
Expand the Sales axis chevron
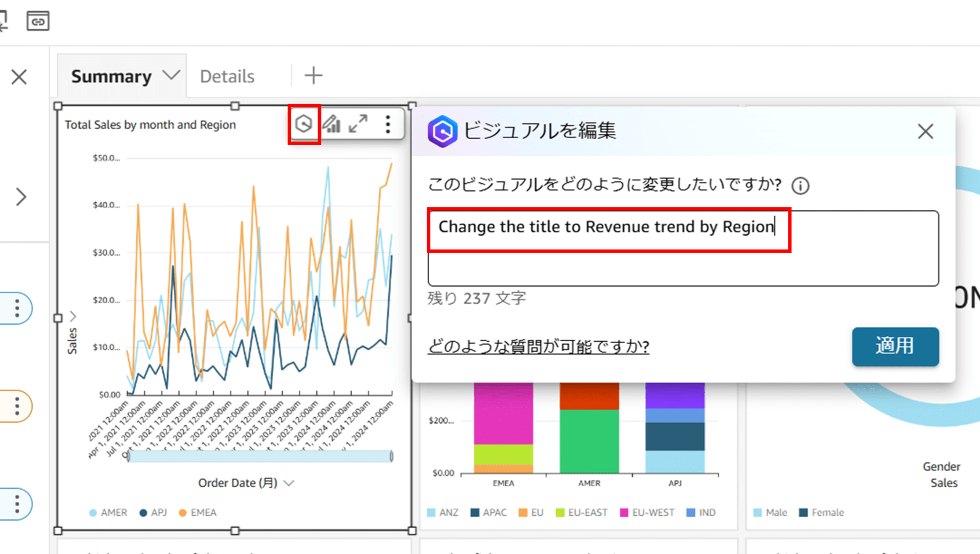(x=73, y=316)
